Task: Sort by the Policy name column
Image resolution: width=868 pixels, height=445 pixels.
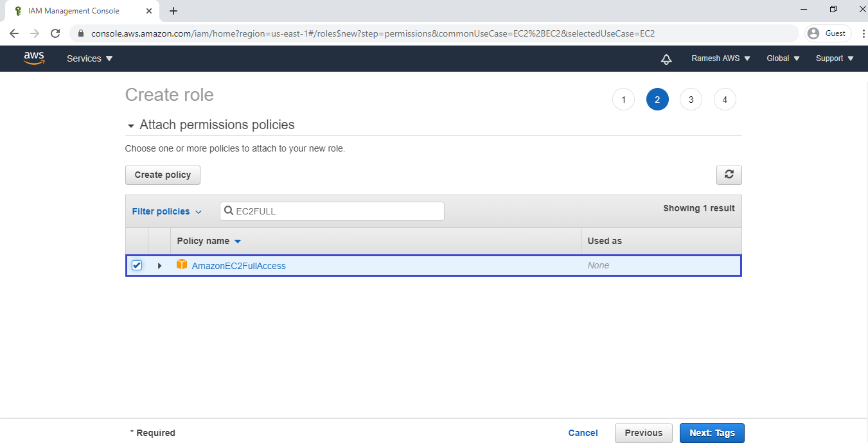Action: (209, 241)
